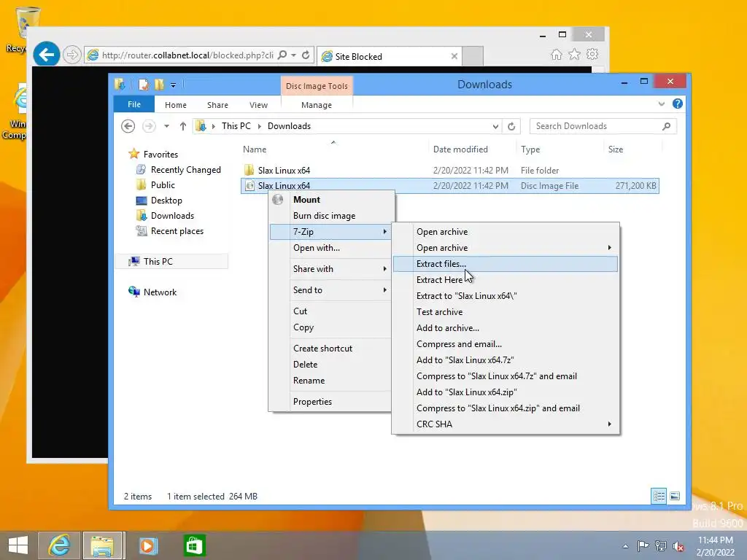Open the Manage tab under Disc Image Tools

click(x=317, y=105)
